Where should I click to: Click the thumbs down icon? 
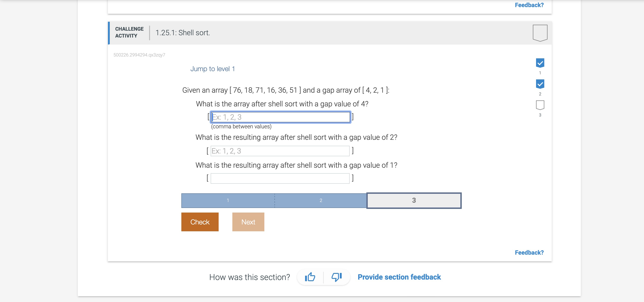336,277
